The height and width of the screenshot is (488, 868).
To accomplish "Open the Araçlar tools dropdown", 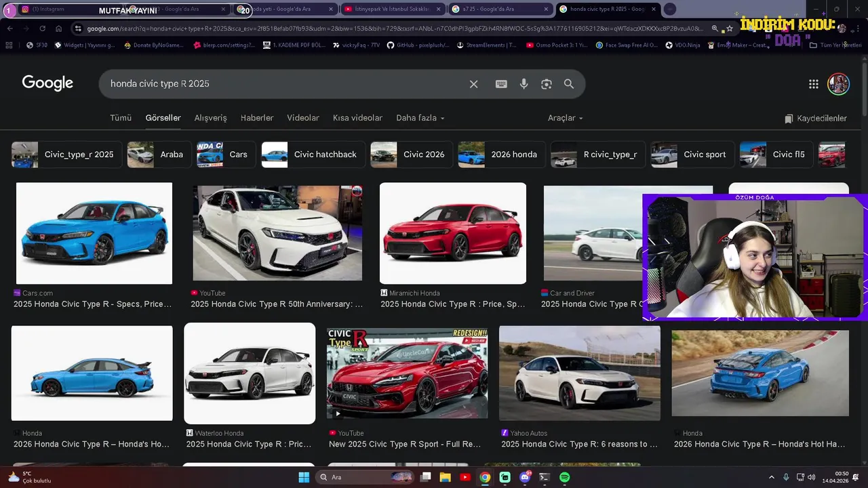I will (x=566, y=118).
